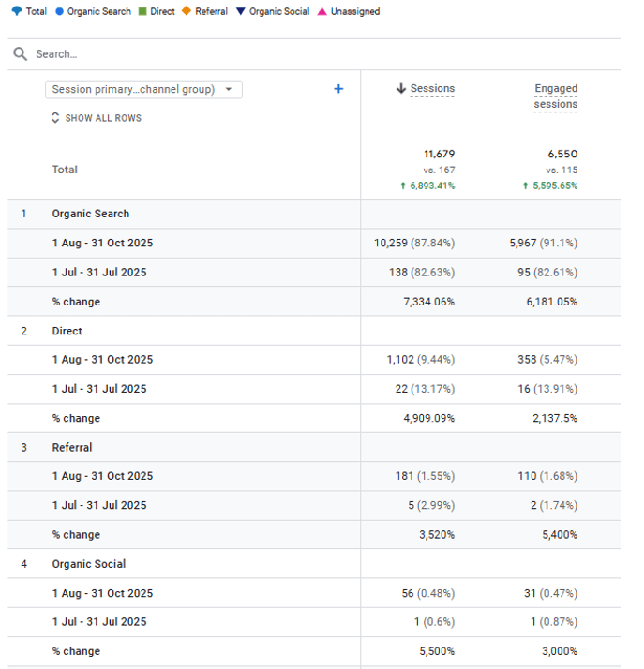This screenshot has width=644, height=669.
Task: Click the Organic Social triangle legend icon
Action: (x=241, y=11)
